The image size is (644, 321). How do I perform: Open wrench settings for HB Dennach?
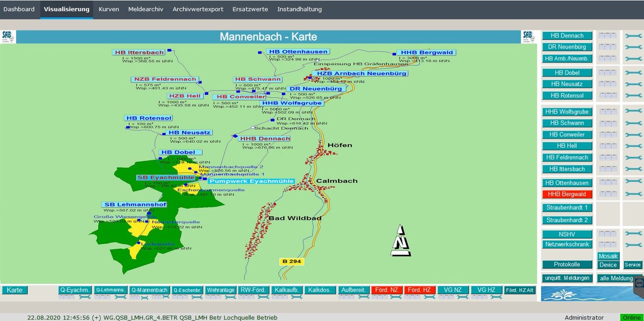[x=633, y=36]
